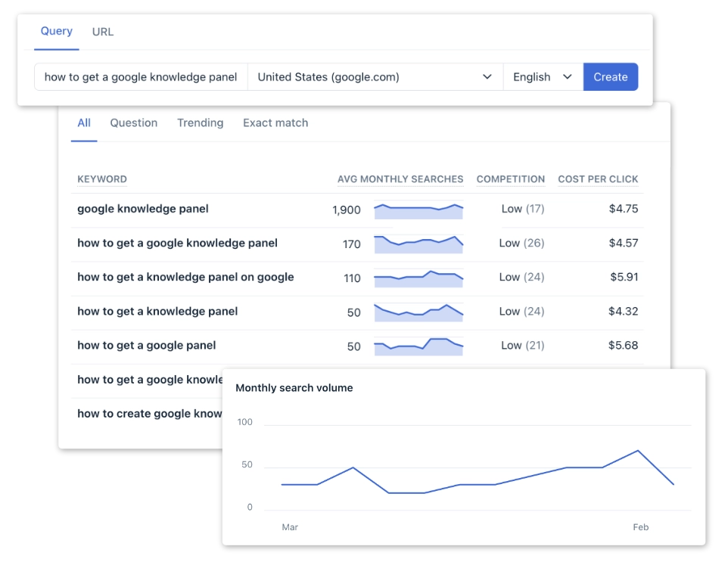The height and width of the screenshot is (562, 728).
Task: Click the $5.68 cost per click value
Action: point(623,345)
